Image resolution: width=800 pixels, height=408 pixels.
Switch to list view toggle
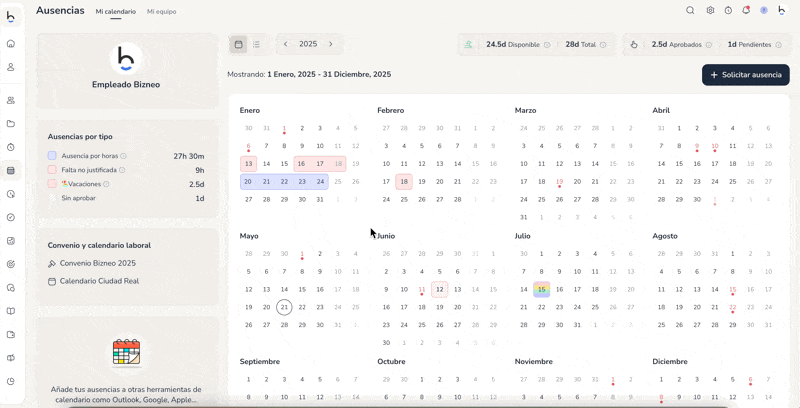point(256,44)
